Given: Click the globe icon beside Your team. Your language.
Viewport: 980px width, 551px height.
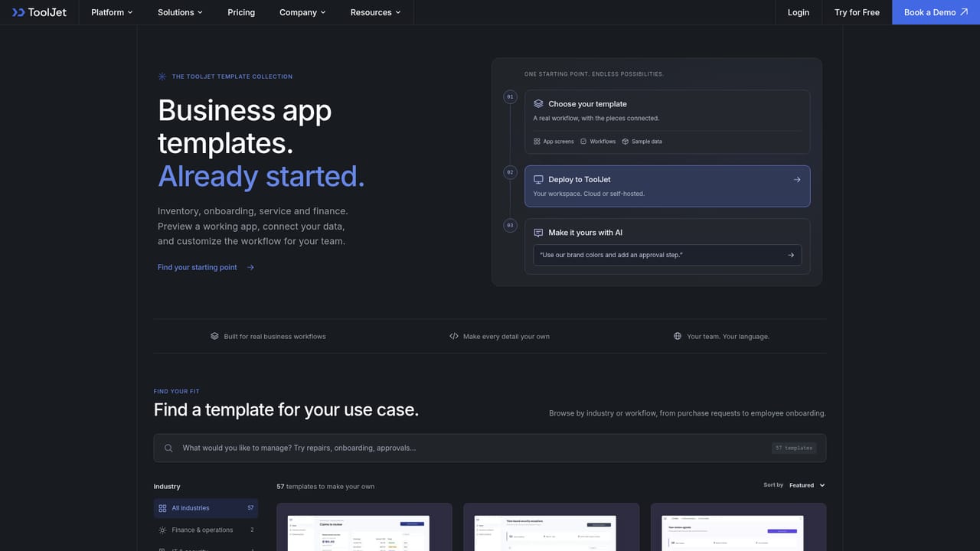Looking at the screenshot, I should tap(678, 336).
